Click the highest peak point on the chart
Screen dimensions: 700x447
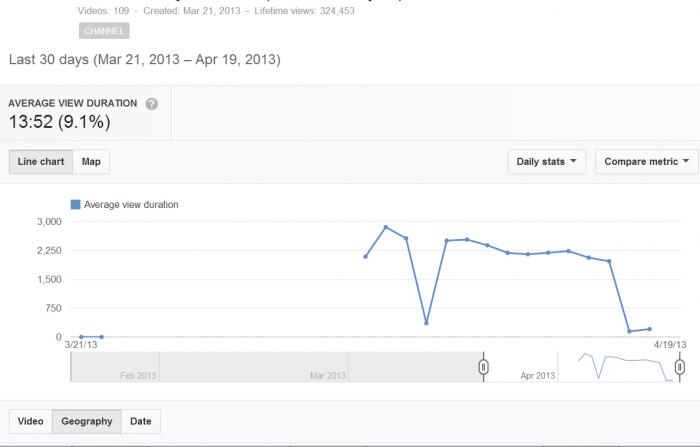click(x=386, y=227)
